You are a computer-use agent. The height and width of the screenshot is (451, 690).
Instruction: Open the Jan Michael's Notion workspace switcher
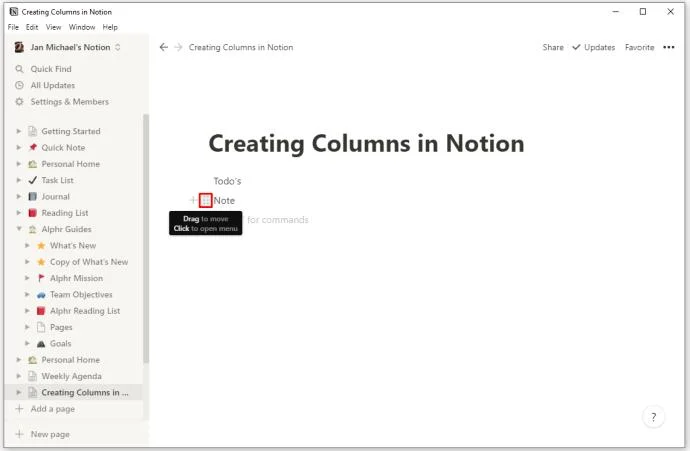(68, 47)
